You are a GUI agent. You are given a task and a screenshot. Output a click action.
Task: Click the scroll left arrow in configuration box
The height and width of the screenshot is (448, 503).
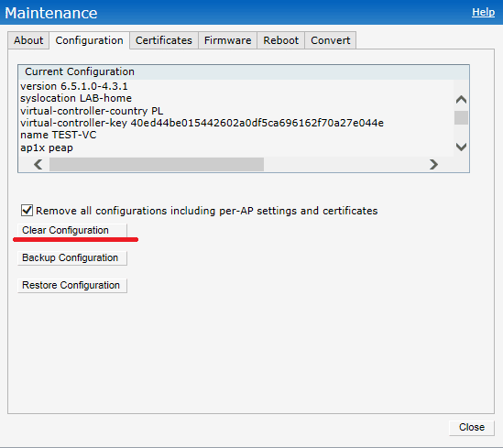(38, 165)
